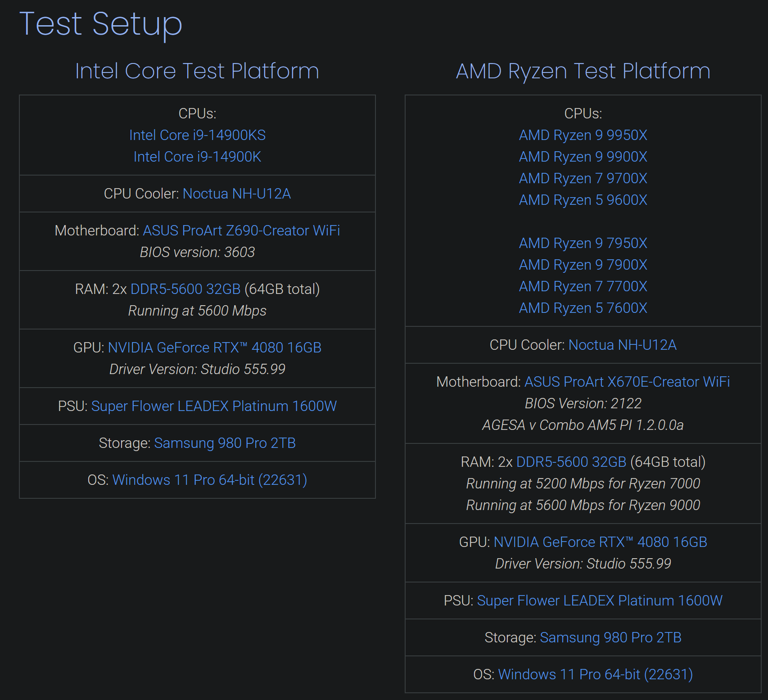Image resolution: width=768 pixels, height=700 pixels.
Task: Click the CPUs: label in Intel table
Action: point(197,113)
